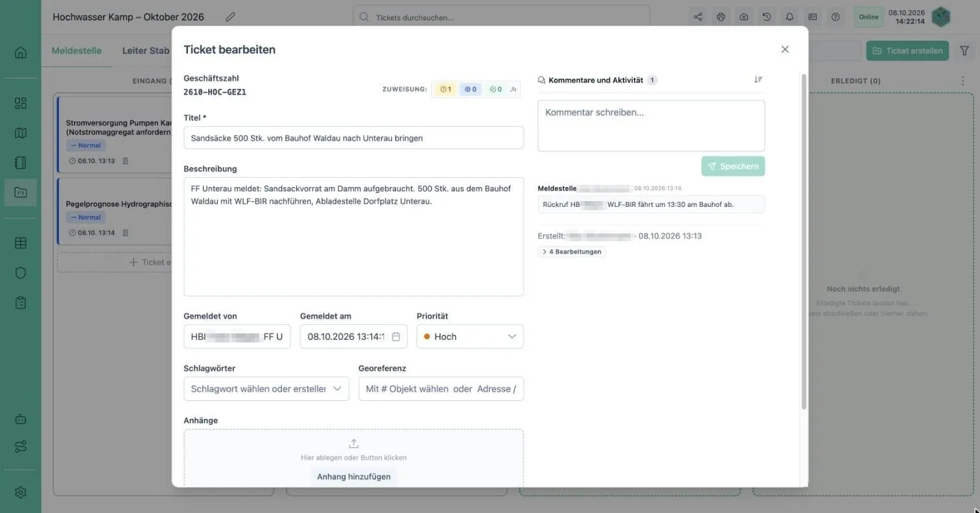Click the Speichern comment button
980x513 pixels.
733,166
